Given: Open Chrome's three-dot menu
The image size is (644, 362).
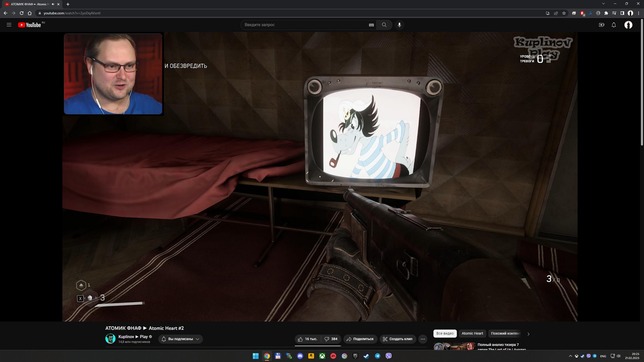Looking at the screenshot, I should 639,13.
